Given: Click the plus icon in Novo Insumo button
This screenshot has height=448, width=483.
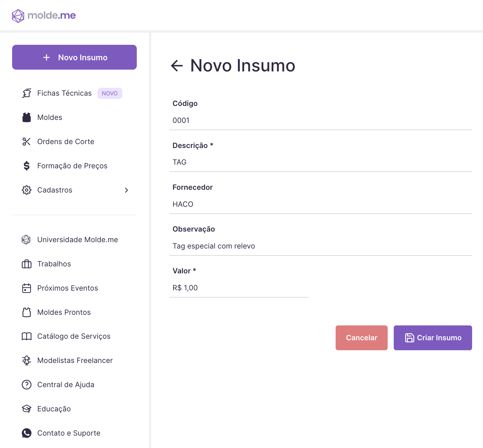Looking at the screenshot, I should tap(47, 58).
